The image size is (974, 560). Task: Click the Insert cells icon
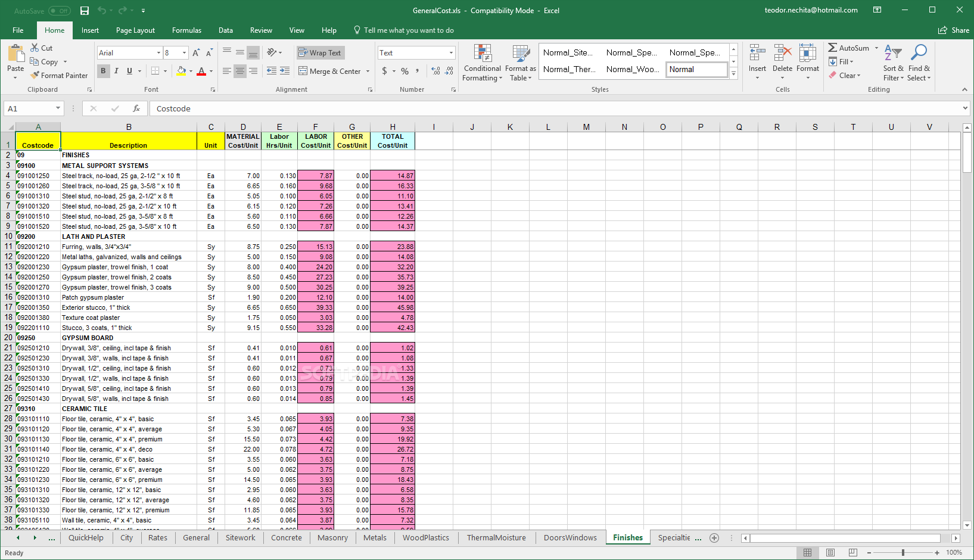(x=757, y=53)
